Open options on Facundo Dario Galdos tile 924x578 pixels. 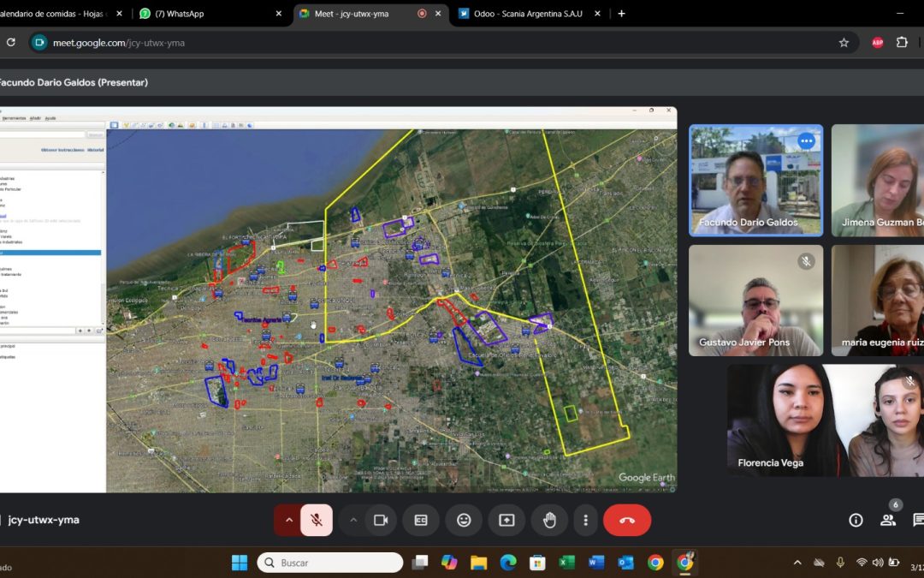coord(806,141)
